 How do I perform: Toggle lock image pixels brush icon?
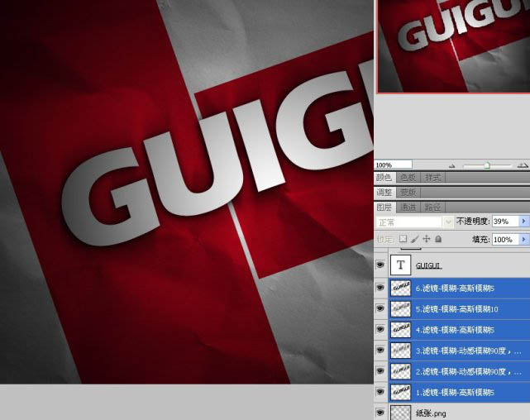(x=415, y=239)
